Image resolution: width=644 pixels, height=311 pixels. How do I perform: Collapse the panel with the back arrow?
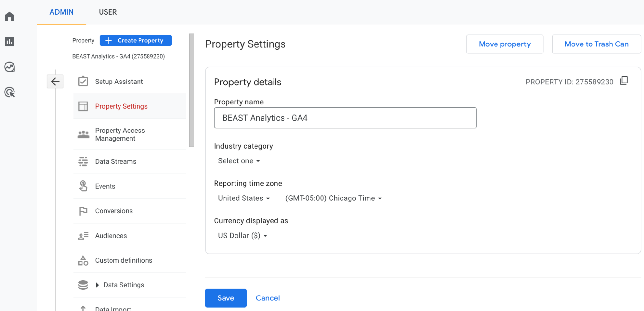coord(55,82)
